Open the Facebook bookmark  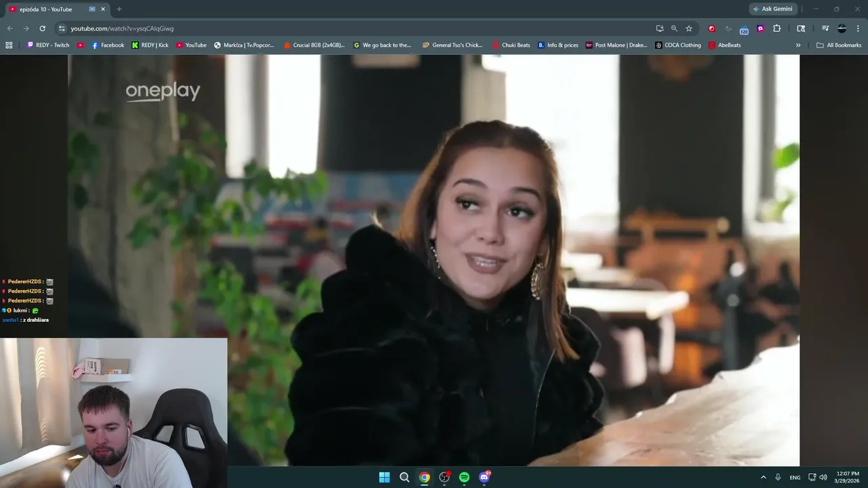tap(108, 45)
